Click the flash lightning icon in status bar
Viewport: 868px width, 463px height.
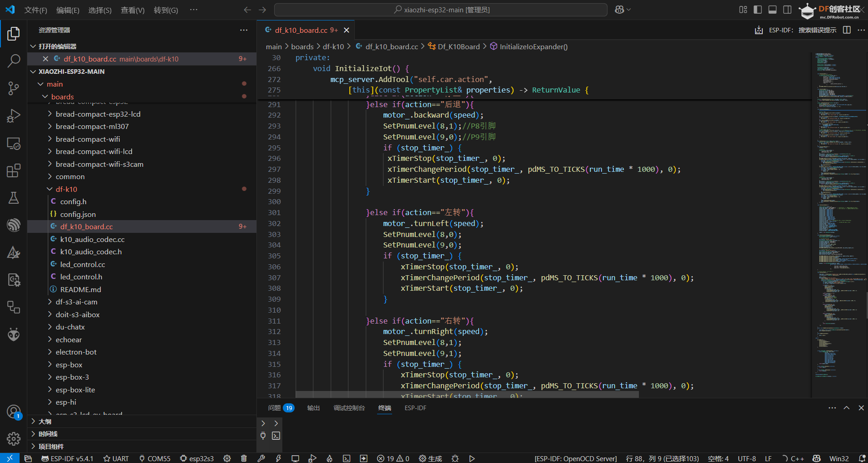click(x=278, y=458)
